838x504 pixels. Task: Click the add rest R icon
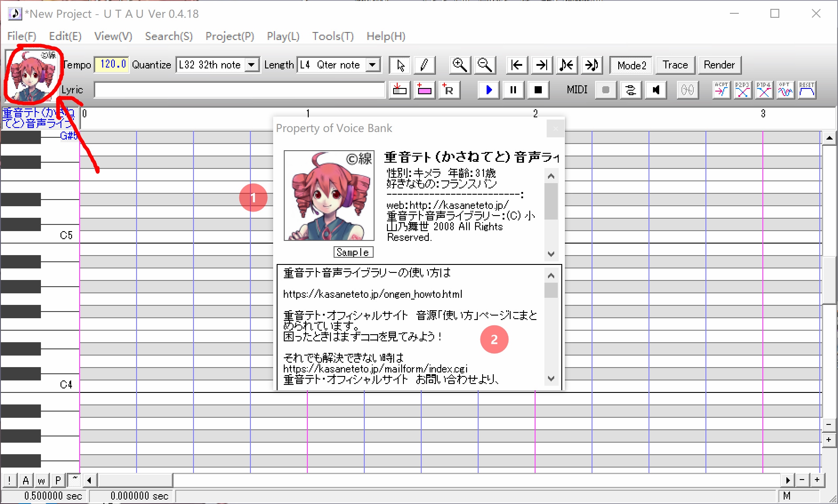pyautogui.click(x=449, y=90)
